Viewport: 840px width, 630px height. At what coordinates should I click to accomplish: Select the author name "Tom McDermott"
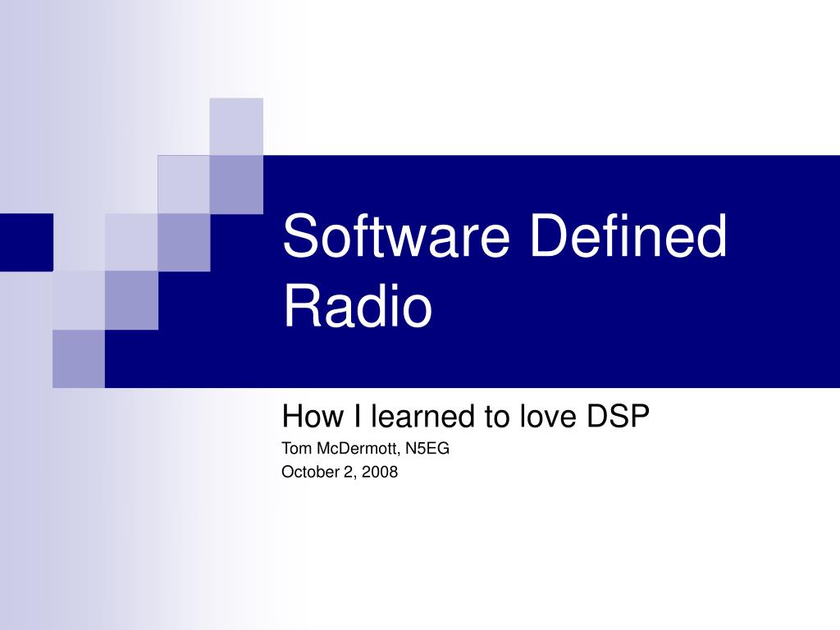(x=340, y=448)
